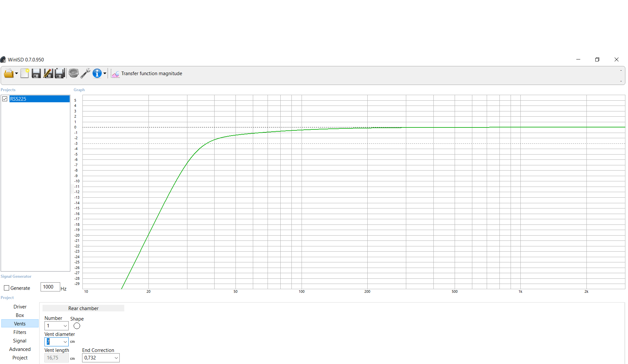Image resolution: width=628 pixels, height=364 pixels.
Task: Click the Rear chamber header
Action: click(83, 308)
